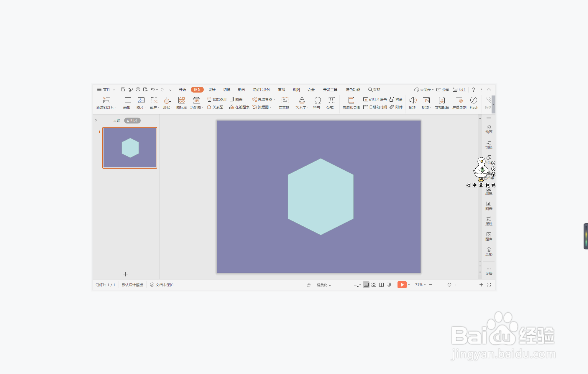Viewport: 588px width, 374px height.
Task: Insert a Flash object
Action: 474,103
